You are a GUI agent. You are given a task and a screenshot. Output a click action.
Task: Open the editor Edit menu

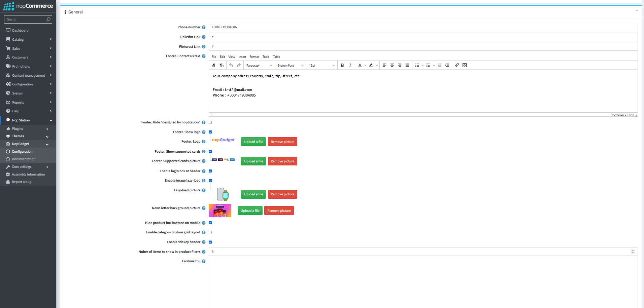(223, 57)
